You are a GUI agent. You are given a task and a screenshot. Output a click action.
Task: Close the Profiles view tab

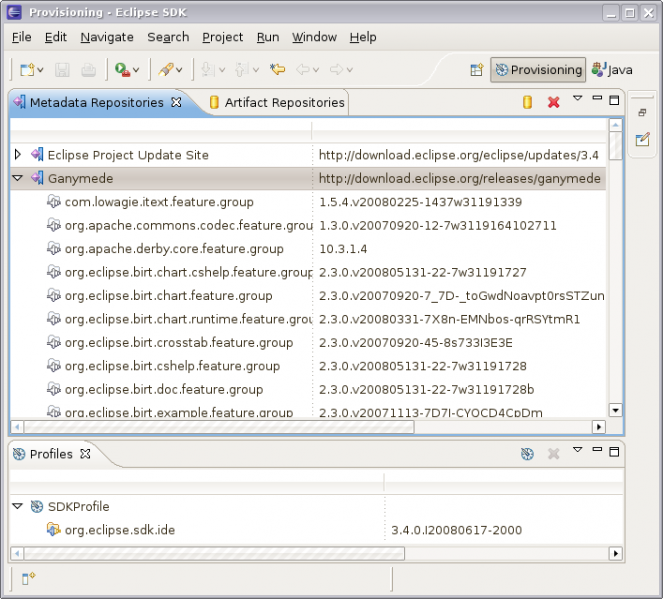click(85, 454)
